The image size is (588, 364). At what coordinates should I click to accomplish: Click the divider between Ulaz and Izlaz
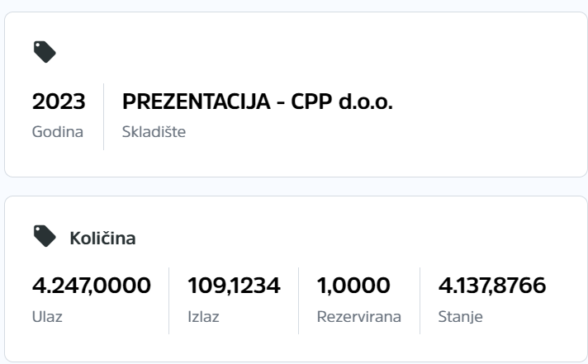(x=168, y=300)
